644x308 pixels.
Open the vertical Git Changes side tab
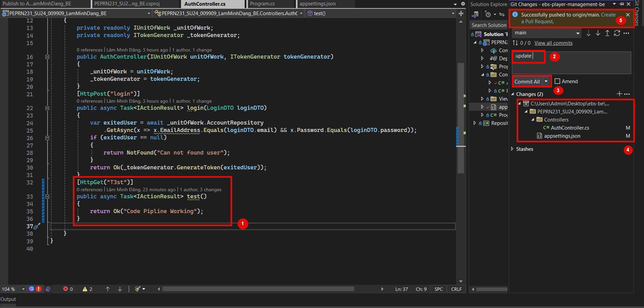pyautogui.click(x=637, y=13)
